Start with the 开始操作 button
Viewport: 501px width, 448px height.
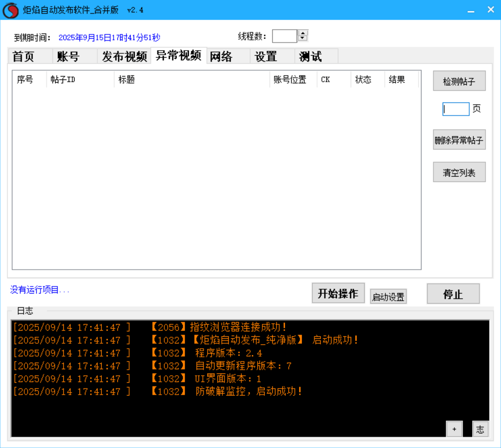[338, 294]
